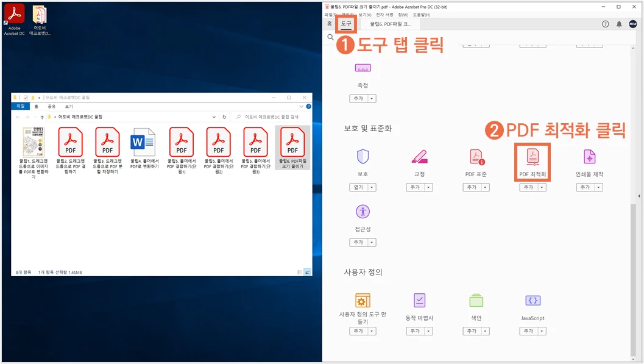Open Acrobat notifications bell icon
This screenshot has height=364, width=644.
coord(619,24)
